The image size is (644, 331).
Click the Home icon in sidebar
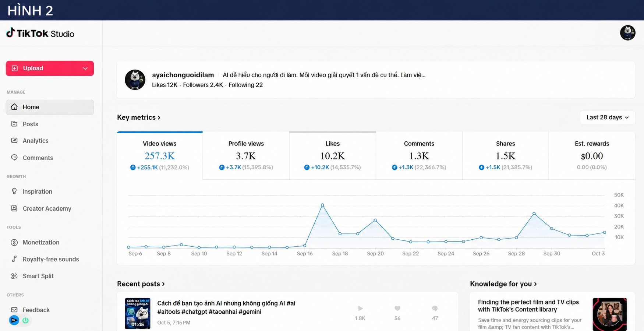click(14, 107)
